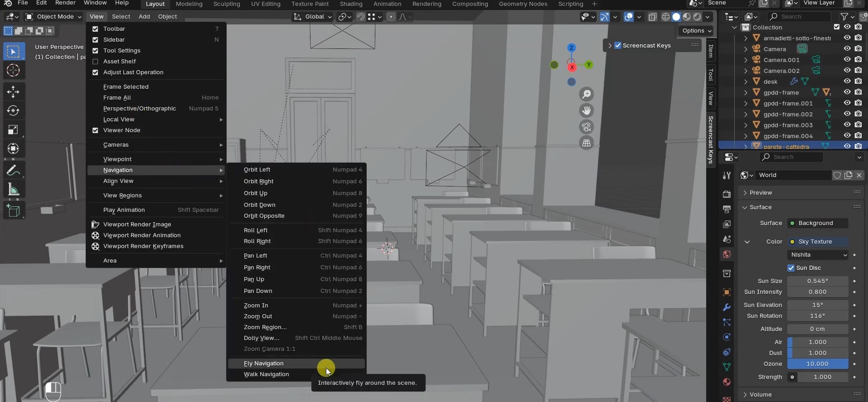
Task: Expand gpdd-frame in the outliner
Action: 746,92
